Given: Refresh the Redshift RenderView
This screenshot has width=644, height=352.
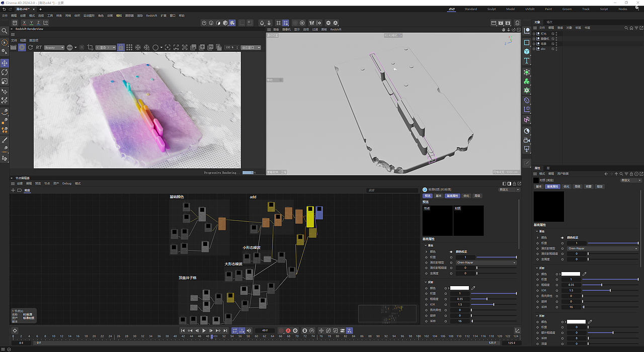Looking at the screenshot, I should click(x=30, y=47).
